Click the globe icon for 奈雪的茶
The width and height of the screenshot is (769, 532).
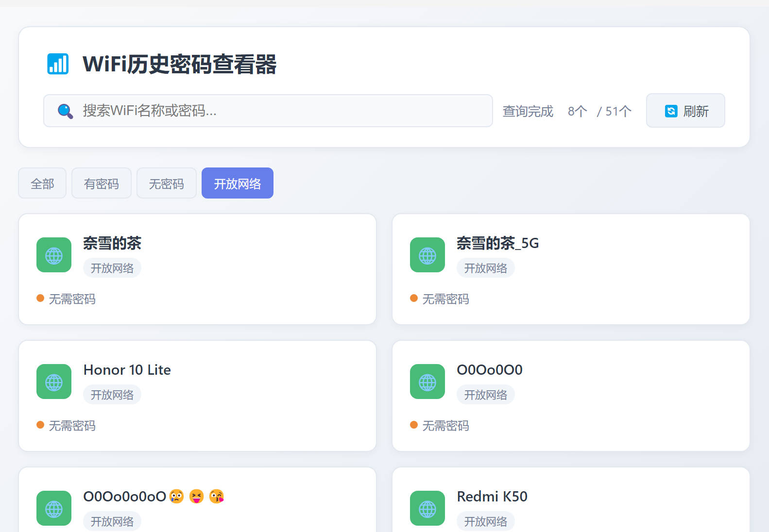tap(54, 255)
